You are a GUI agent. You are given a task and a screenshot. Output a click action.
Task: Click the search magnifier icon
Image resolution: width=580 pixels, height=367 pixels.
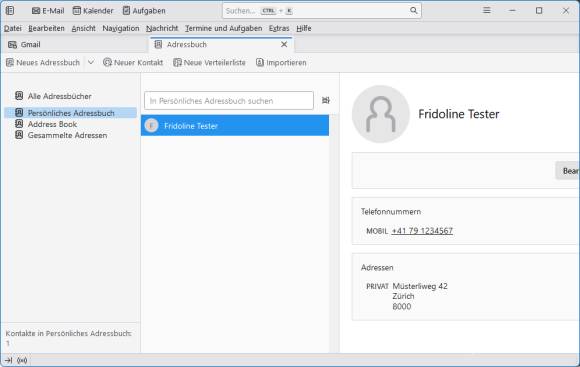pos(414,11)
